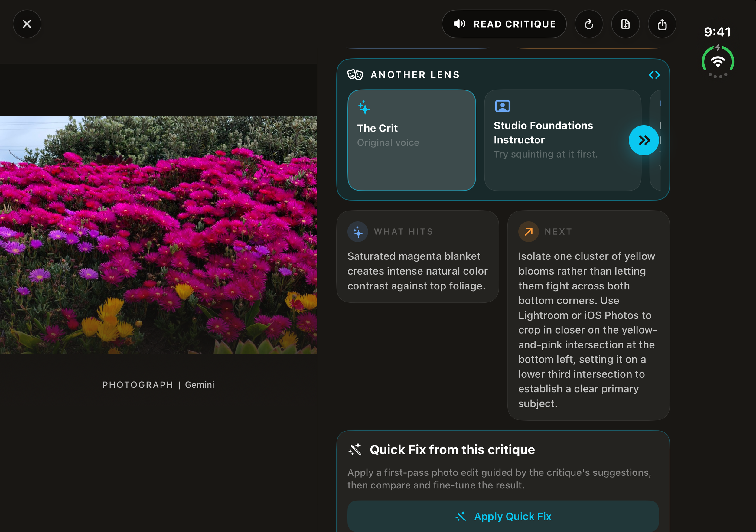This screenshot has height=532, width=756.
Task: Open the flower photograph thumbnail
Action: click(x=158, y=235)
